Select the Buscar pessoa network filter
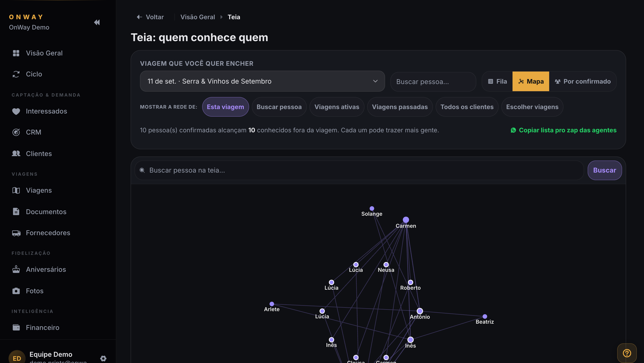The height and width of the screenshot is (363, 644). pos(279,107)
